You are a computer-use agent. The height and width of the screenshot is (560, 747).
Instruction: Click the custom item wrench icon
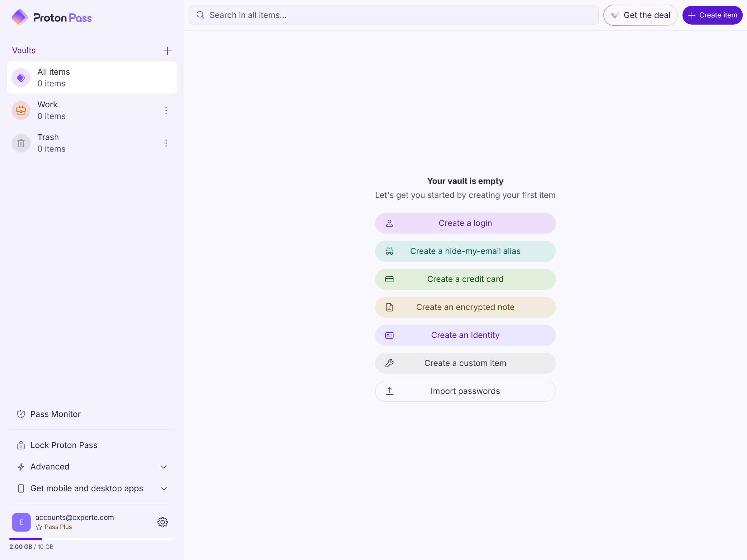[x=389, y=363]
